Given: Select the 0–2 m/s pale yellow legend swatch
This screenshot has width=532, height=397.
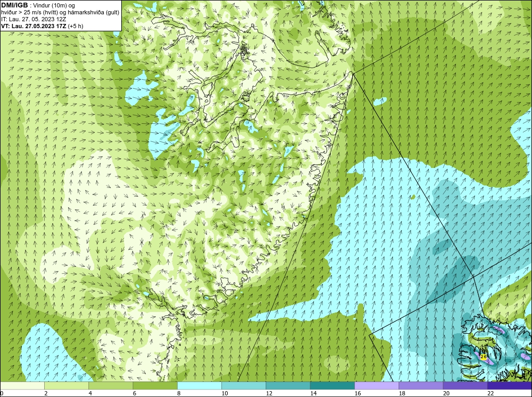Looking at the screenshot, I should tap(22, 385).
